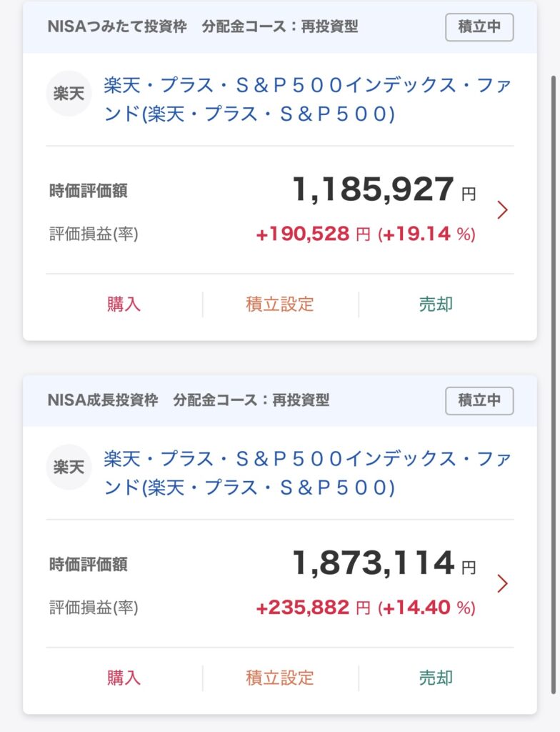Click the 1,185,927 円 valuation amount
Image resolution: width=560 pixels, height=732 pixels.
373,190
